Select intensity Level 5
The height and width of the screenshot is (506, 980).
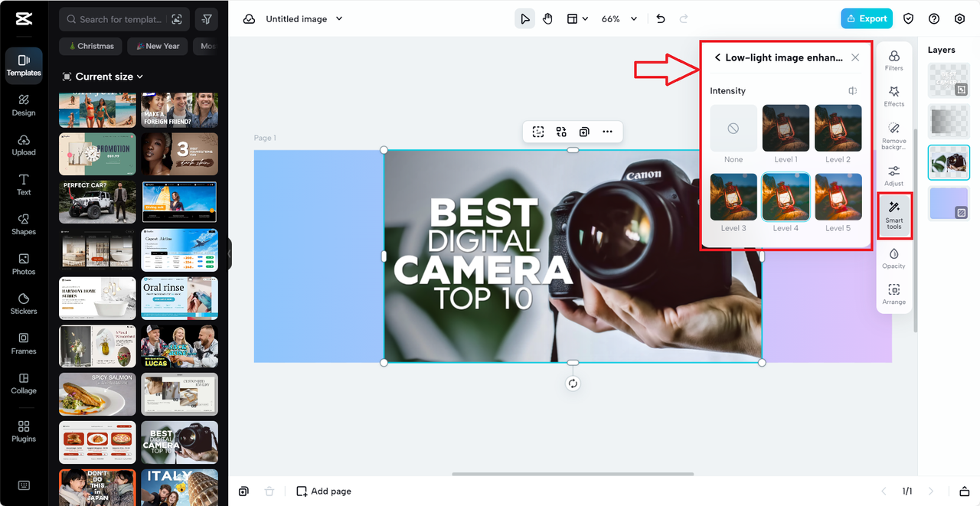838,198
